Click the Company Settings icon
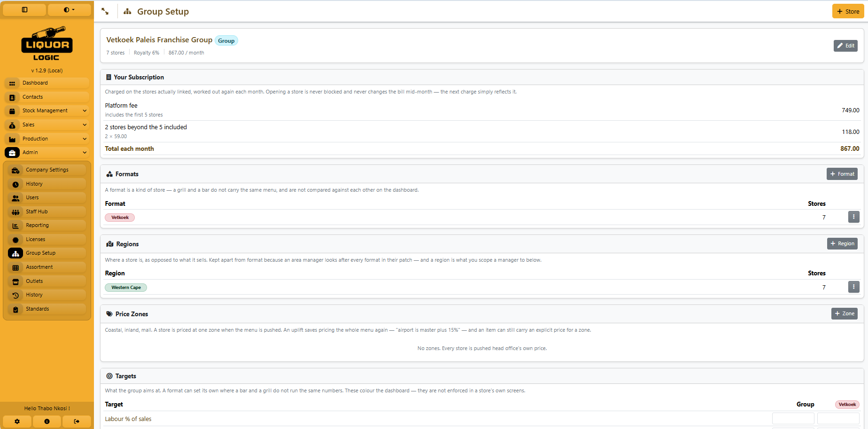868x429 pixels. coord(15,170)
